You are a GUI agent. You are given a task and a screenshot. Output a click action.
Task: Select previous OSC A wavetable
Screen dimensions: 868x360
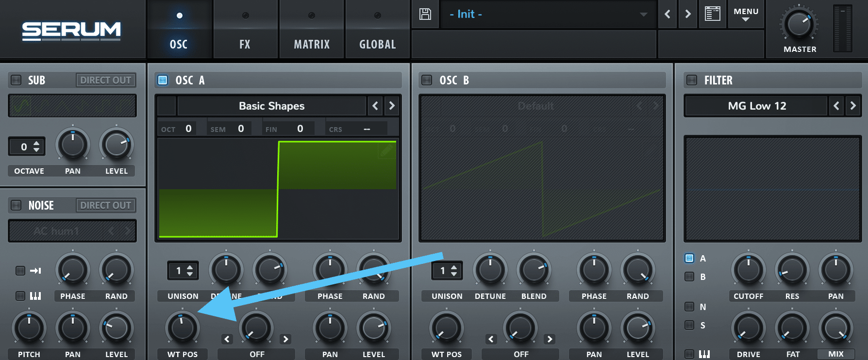click(375, 106)
